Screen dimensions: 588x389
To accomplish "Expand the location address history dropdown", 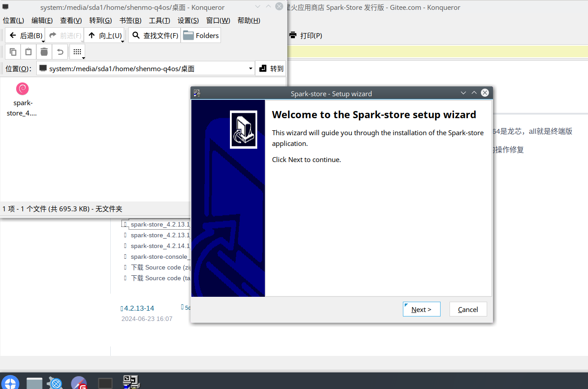I will pos(251,68).
